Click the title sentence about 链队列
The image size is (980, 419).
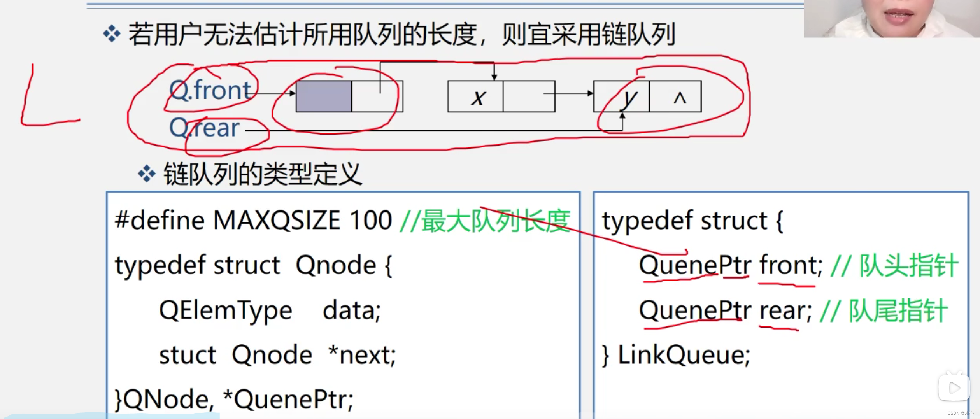402,34
